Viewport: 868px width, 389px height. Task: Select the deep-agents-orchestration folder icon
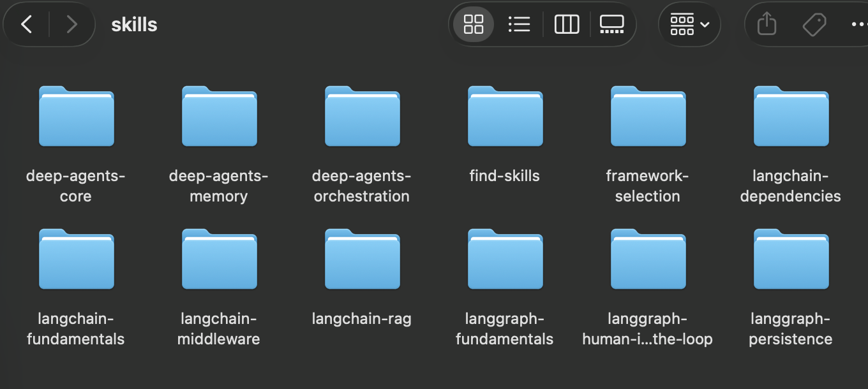coord(362,117)
